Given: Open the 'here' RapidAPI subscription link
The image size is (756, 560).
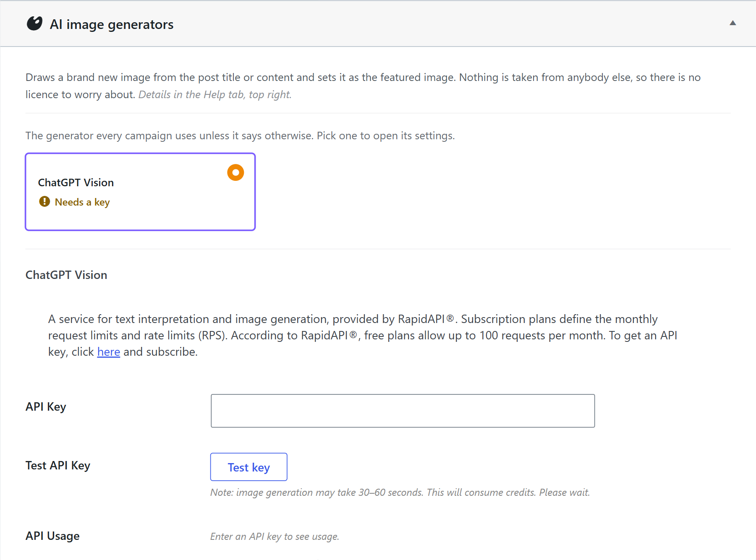Looking at the screenshot, I should pos(109,352).
